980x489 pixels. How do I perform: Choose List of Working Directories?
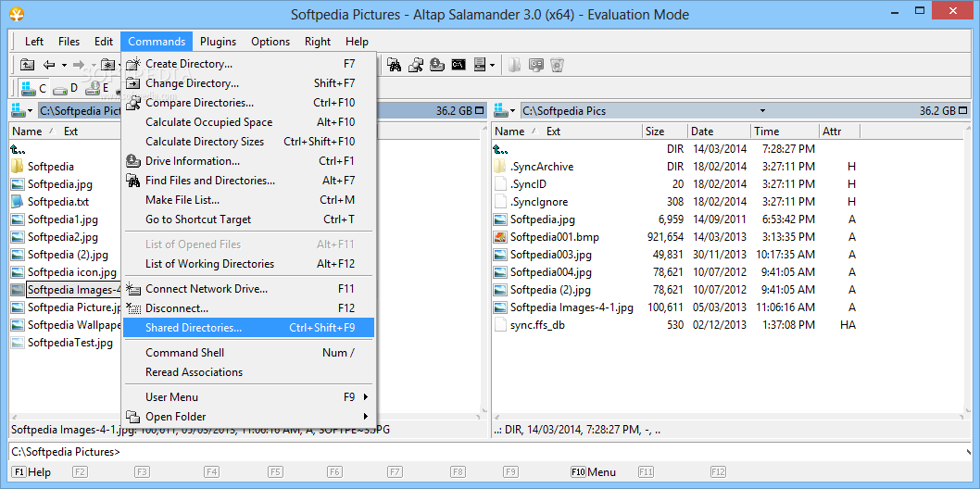248,264
